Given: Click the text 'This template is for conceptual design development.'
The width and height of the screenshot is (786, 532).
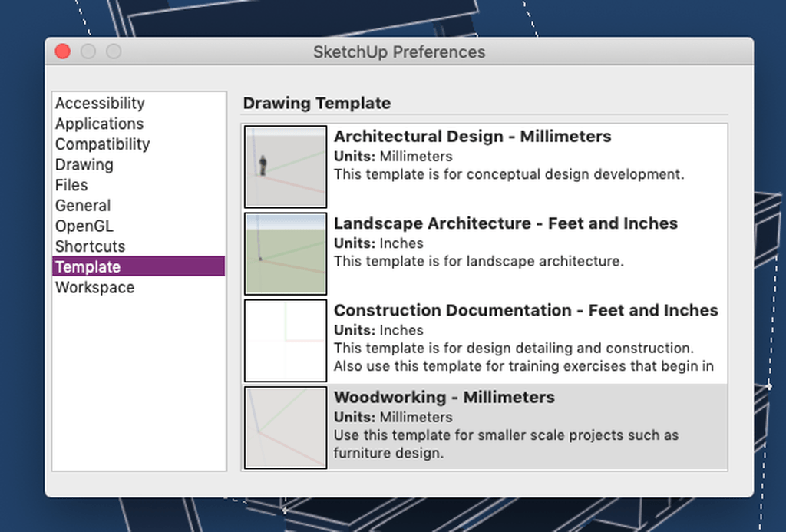Looking at the screenshot, I should click(509, 174).
